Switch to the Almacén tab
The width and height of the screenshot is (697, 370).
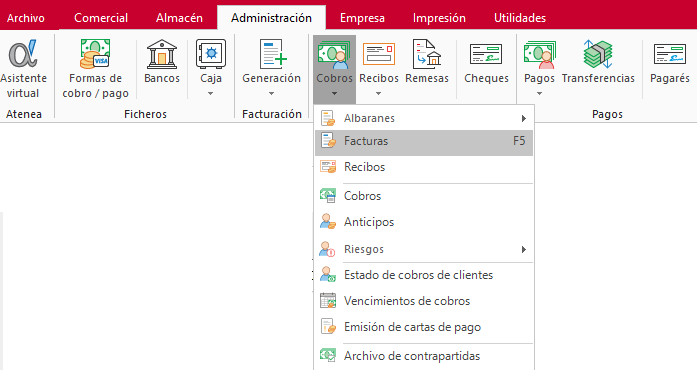[179, 18]
